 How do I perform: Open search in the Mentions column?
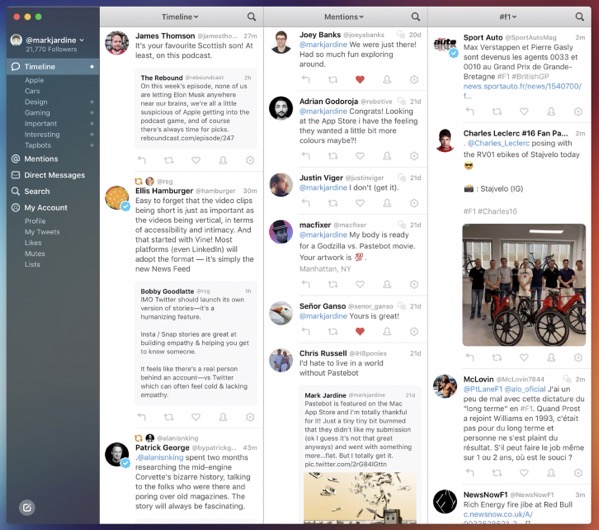[415, 16]
